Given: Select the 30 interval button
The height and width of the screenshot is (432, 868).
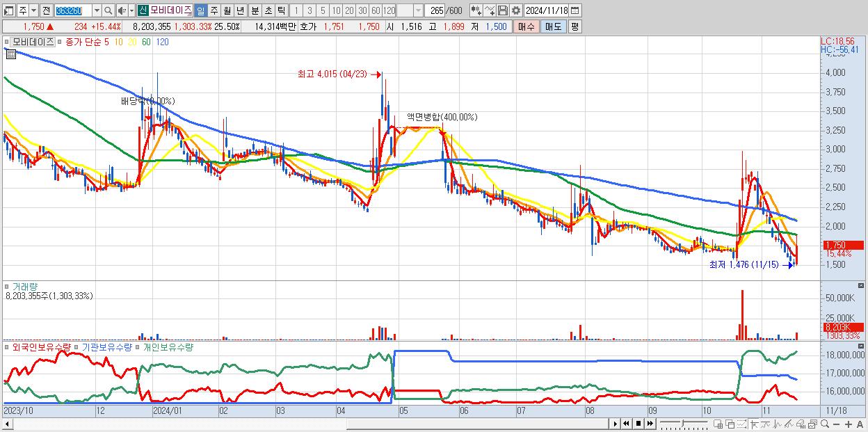Looking at the screenshot, I should [x=362, y=10].
